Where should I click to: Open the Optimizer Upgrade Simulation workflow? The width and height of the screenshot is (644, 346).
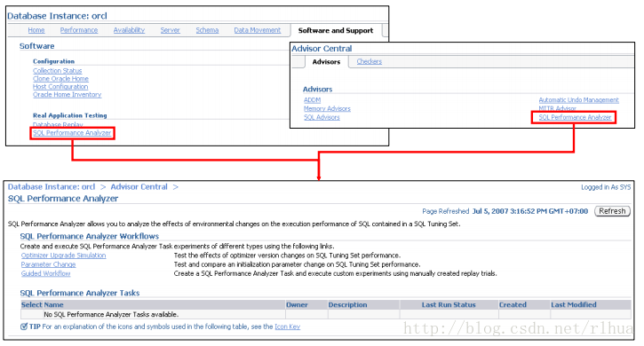(x=64, y=256)
